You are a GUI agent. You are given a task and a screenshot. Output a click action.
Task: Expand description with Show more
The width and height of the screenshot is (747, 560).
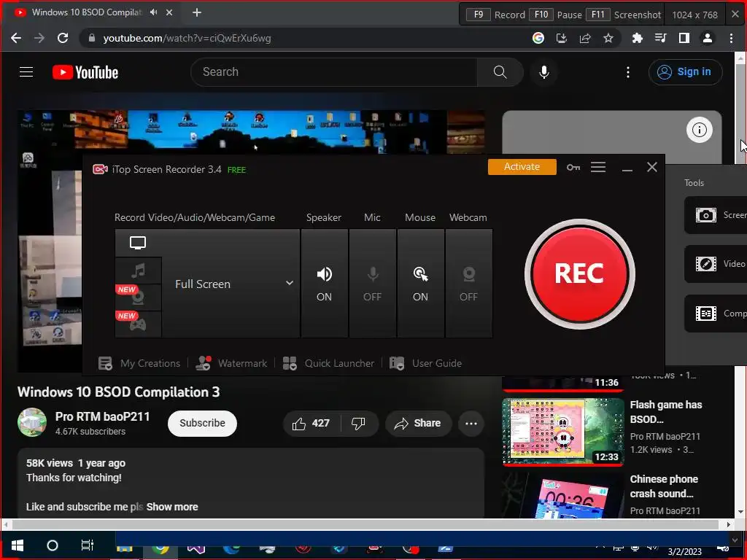[172, 507]
